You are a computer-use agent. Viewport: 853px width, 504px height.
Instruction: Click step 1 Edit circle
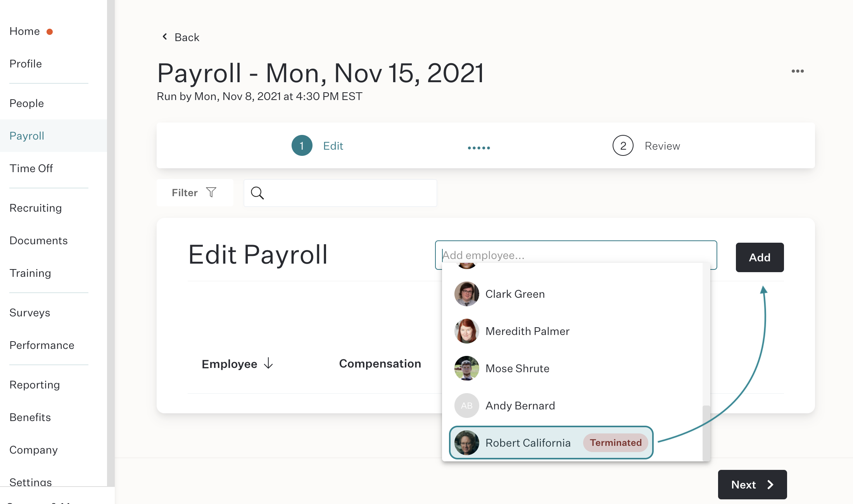(x=302, y=146)
